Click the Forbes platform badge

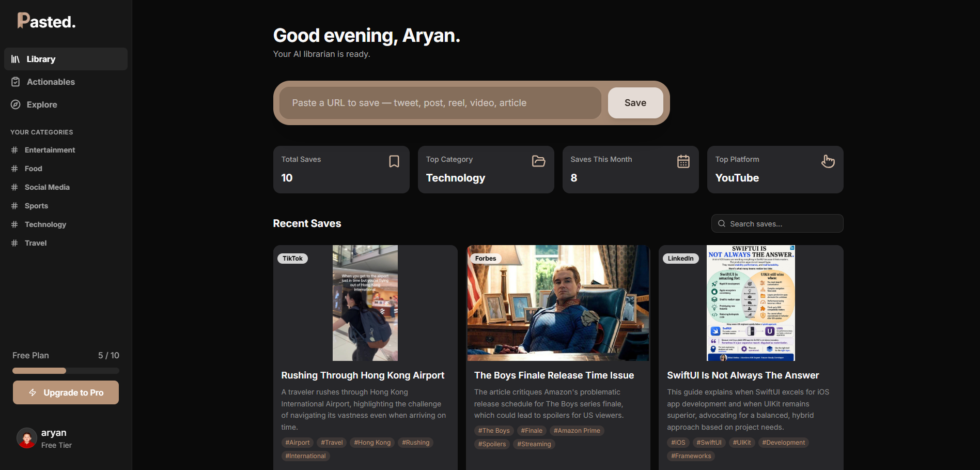coord(486,259)
